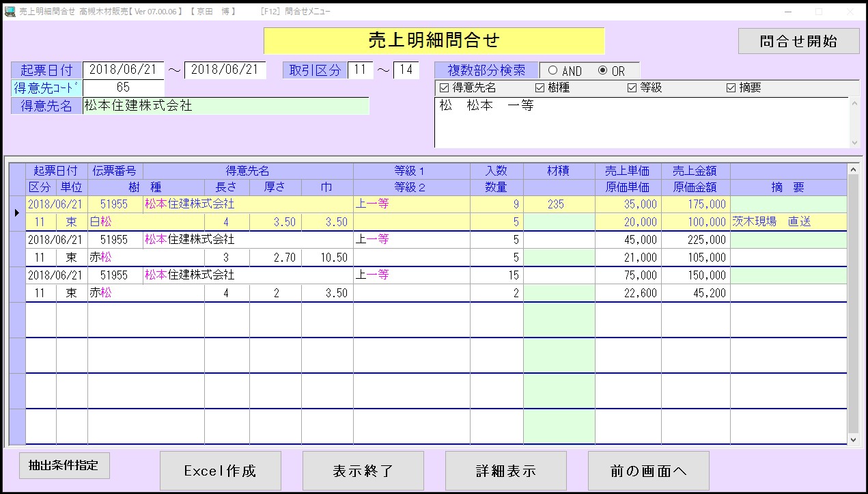Click the 材積 value 235
This screenshot has width=868, height=494.
pyautogui.click(x=559, y=204)
